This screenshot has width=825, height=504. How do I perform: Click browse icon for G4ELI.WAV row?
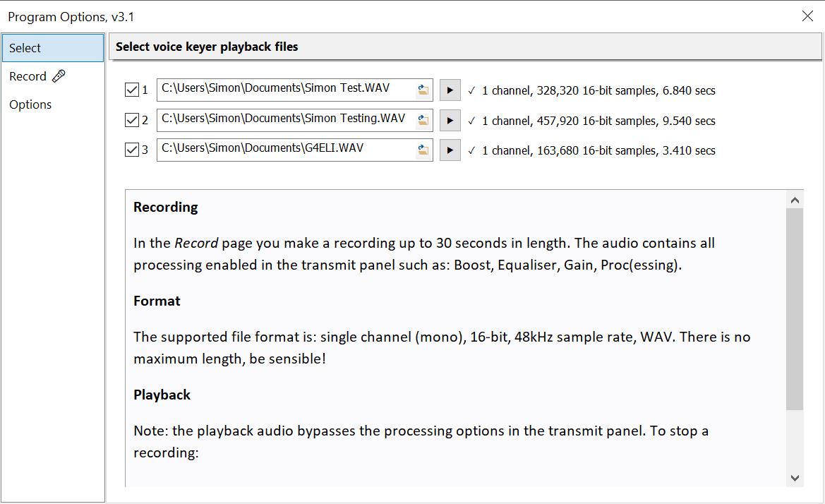tap(423, 150)
